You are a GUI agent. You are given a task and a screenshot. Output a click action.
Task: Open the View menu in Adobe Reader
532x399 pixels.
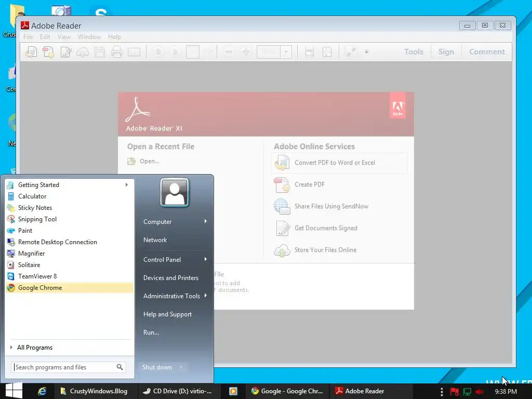click(x=64, y=37)
